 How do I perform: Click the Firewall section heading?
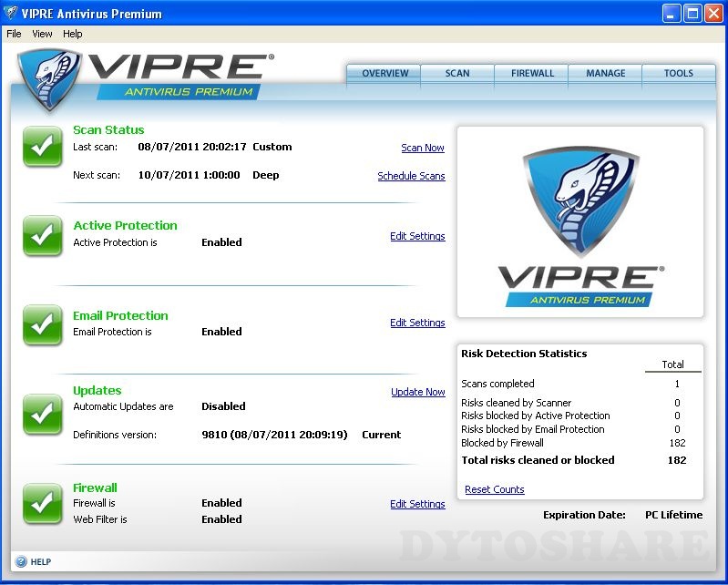click(95, 488)
